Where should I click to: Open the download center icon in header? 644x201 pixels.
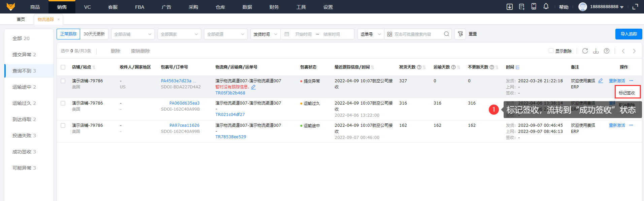click(510, 7)
